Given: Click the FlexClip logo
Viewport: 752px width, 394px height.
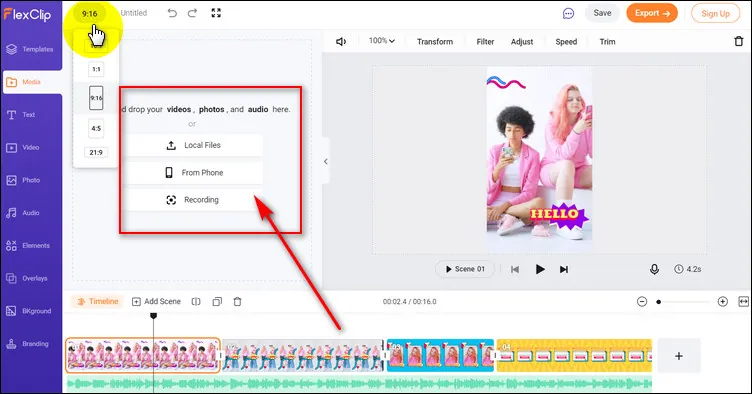Looking at the screenshot, I should (27, 14).
